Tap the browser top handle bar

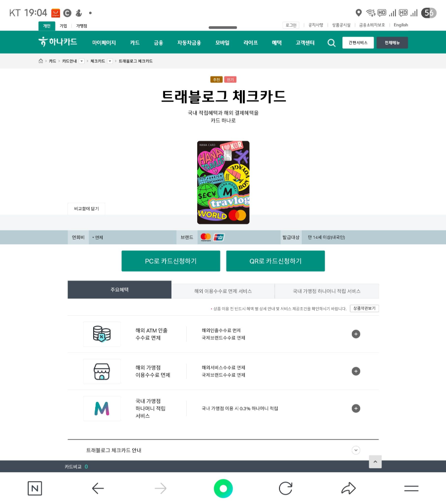coord(223,28)
